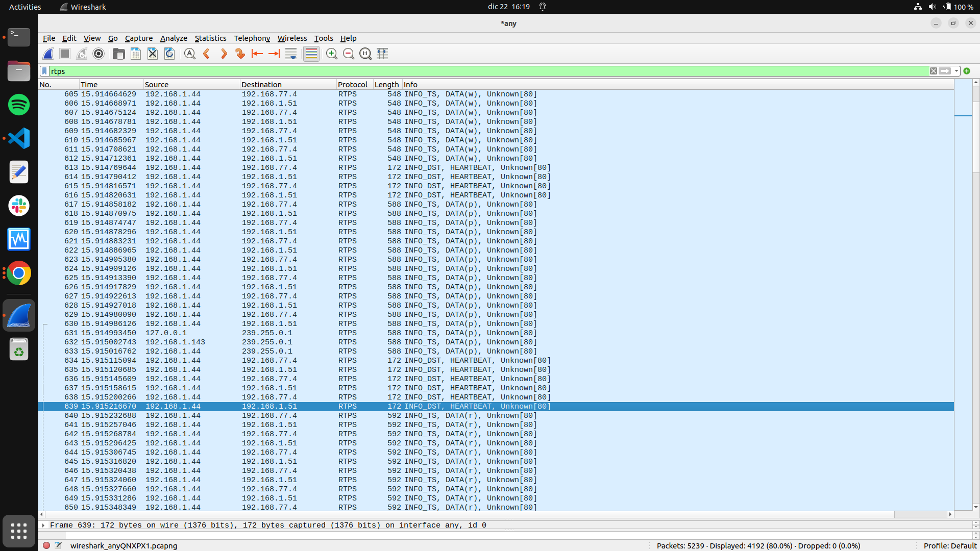The width and height of the screenshot is (980, 551).
Task: Toggle auto-scroll during live capture
Action: (x=291, y=54)
